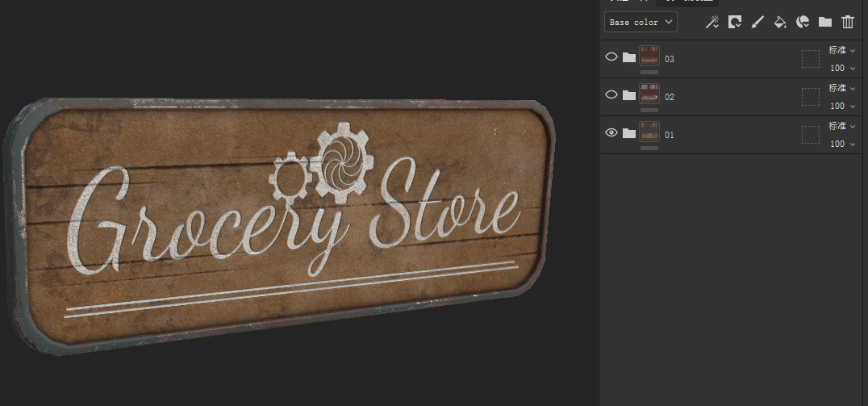868x406 pixels.
Task: Click the 01 layer thumbnail
Action: 649,132
